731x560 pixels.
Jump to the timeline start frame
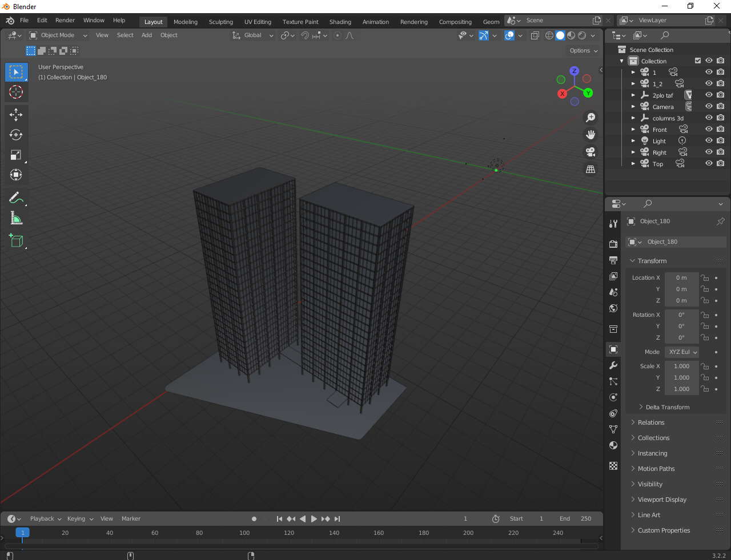279,519
